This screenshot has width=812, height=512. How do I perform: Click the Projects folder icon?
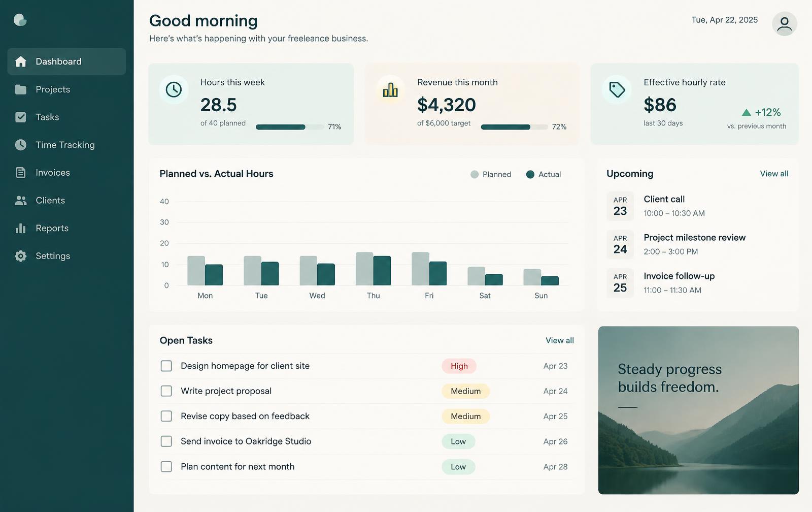[21, 89]
